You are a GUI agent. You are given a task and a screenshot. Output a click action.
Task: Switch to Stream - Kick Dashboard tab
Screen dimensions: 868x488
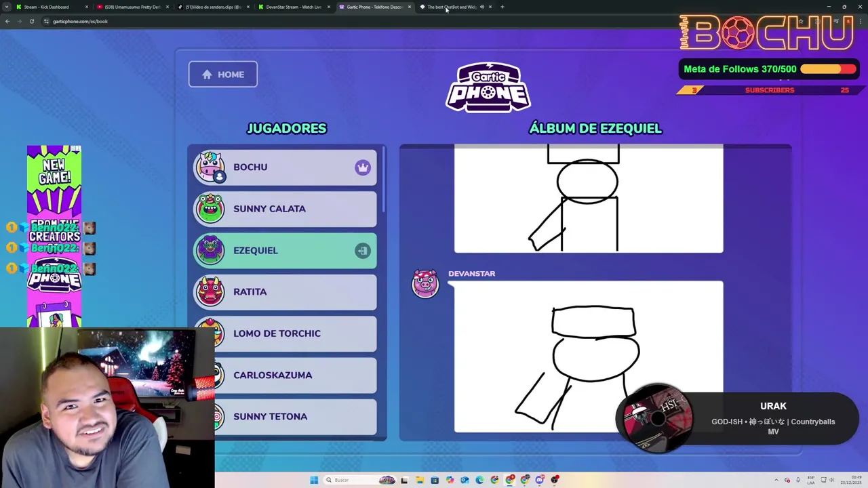(51, 7)
